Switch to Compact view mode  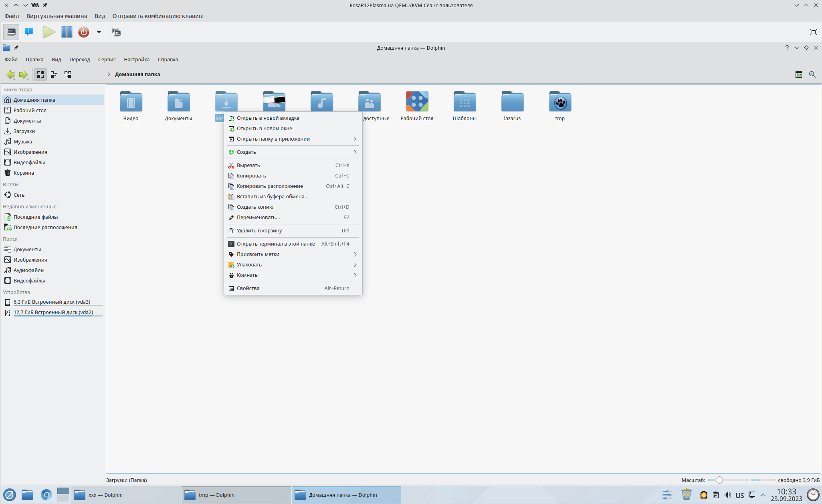(x=54, y=75)
